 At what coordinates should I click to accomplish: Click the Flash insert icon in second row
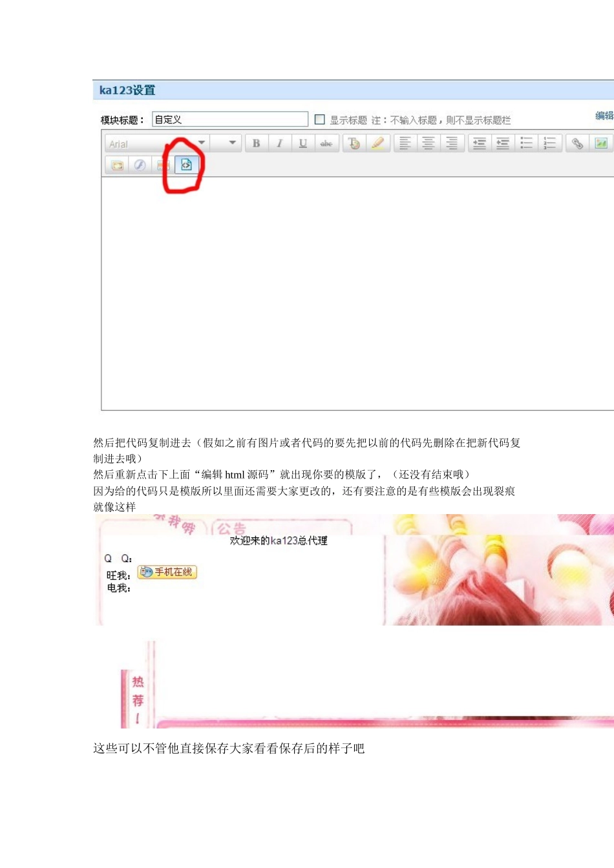click(140, 165)
